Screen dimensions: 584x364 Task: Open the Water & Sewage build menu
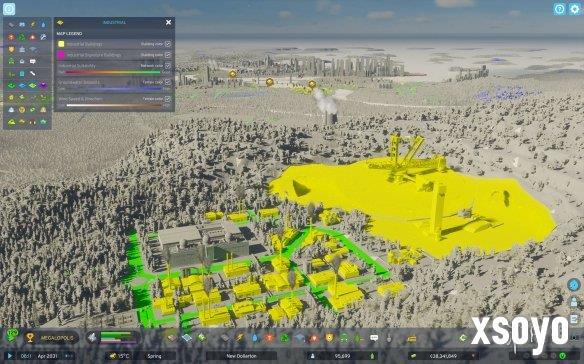click(x=255, y=338)
